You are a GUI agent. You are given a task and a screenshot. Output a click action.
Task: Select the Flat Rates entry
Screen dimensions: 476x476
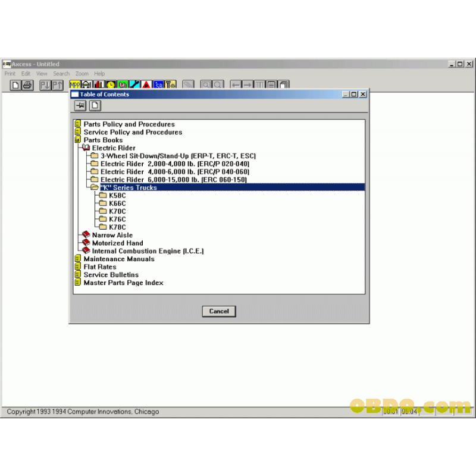pyautogui.click(x=100, y=267)
